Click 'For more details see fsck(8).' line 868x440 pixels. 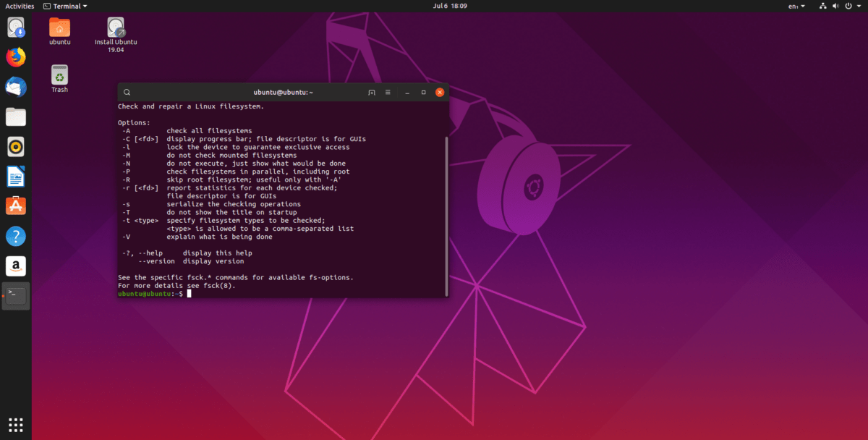tap(176, 286)
